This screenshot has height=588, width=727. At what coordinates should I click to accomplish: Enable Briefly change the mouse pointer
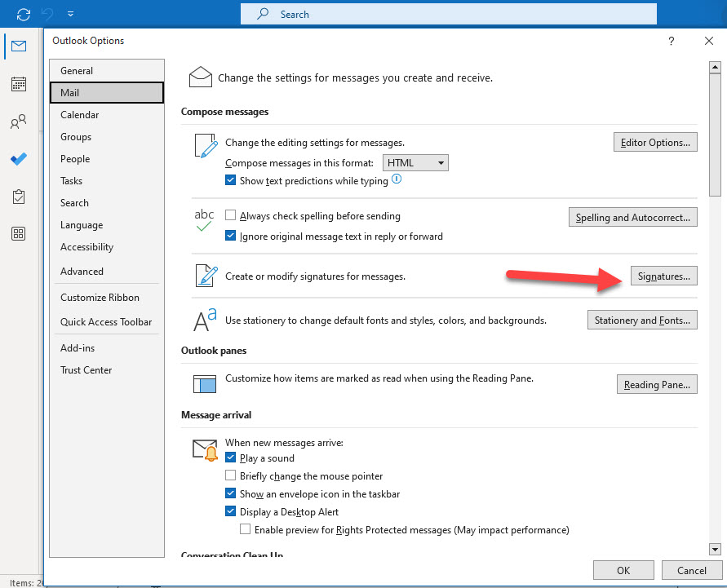pos(230,475)
